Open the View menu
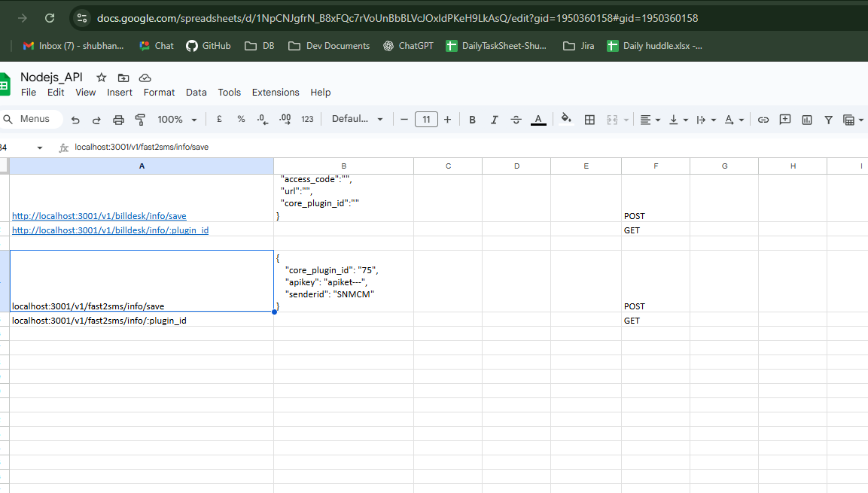The image size is (868, 493). pos(85,93)
